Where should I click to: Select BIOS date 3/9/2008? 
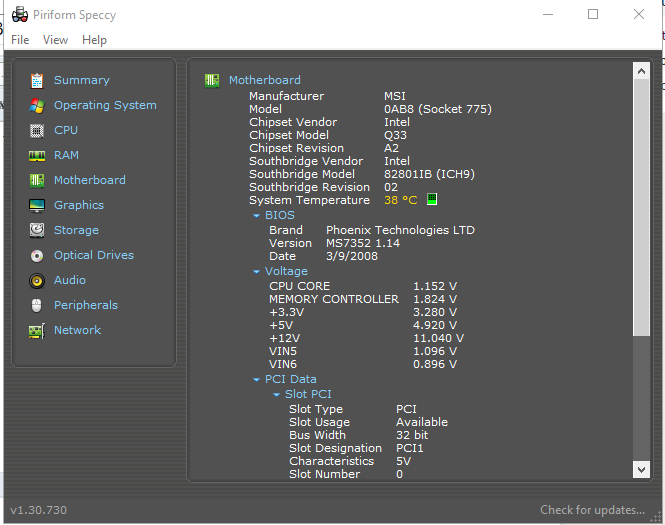coord(352,257)
